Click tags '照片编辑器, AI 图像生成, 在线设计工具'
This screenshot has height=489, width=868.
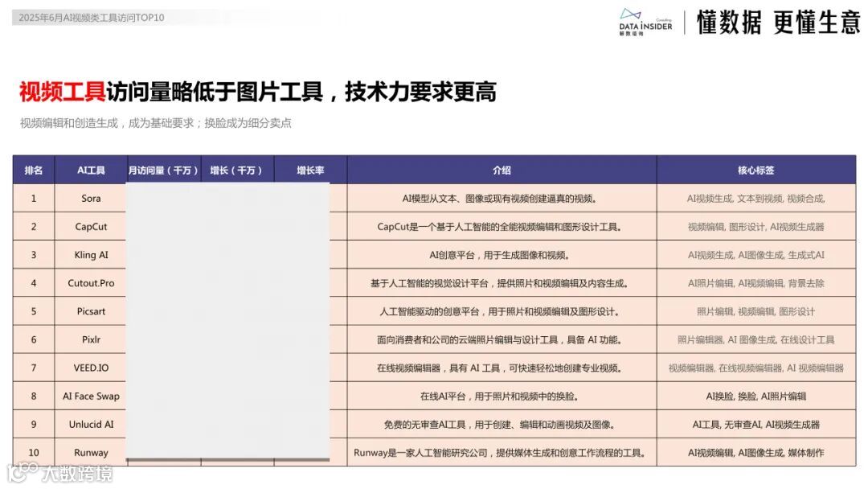click(756, 339)
